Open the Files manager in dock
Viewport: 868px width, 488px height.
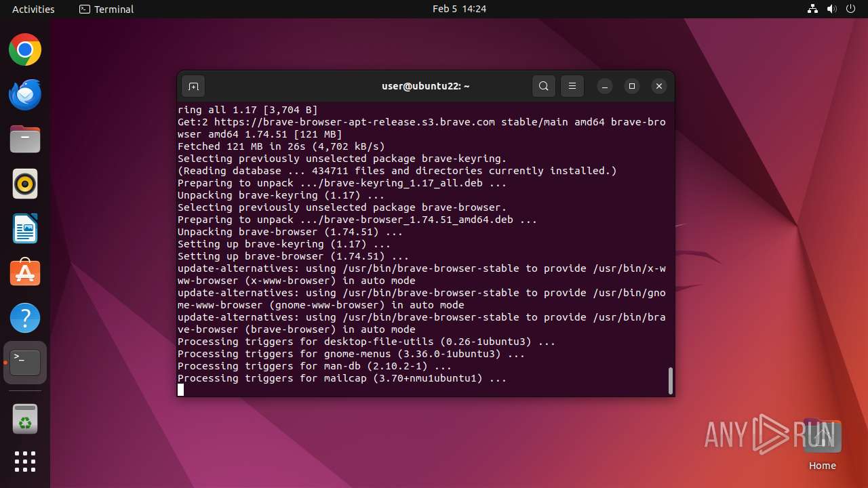[25, 140]
